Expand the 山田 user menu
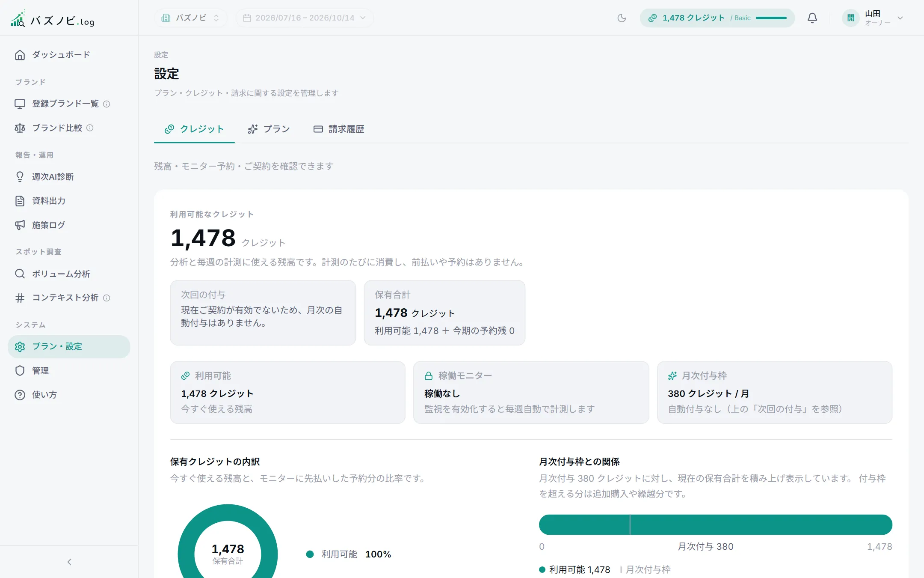 (x=900, y=18)
